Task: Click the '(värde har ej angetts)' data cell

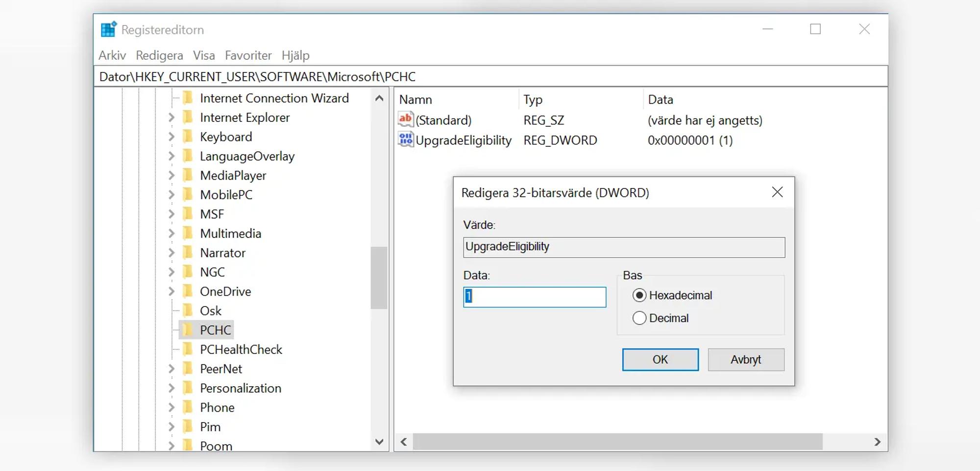Action: pyautogui.click(x=705, y=120)
